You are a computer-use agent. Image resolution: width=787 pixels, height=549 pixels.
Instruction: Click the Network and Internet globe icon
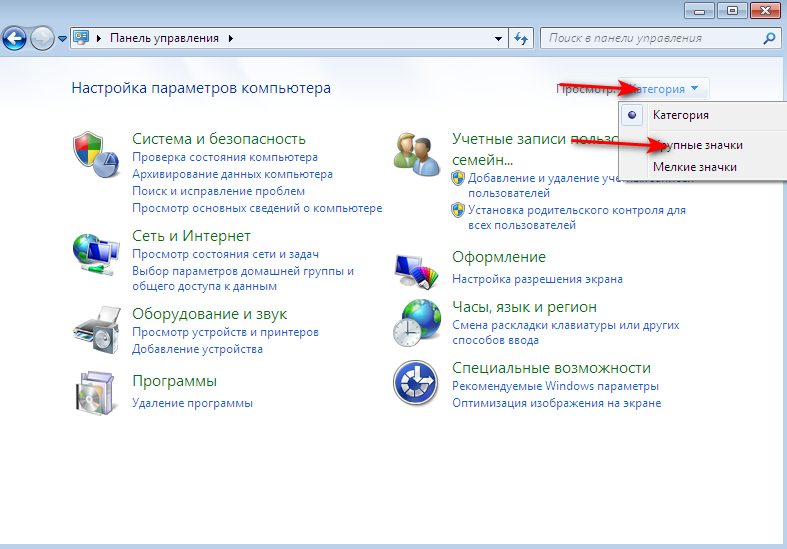tap(96, 254)
